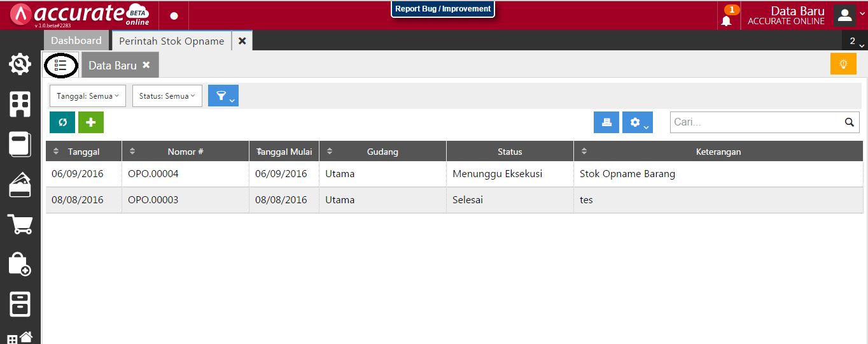
Task: Click Report Bug / Improvement button
Action: click(x=443, y=9)
